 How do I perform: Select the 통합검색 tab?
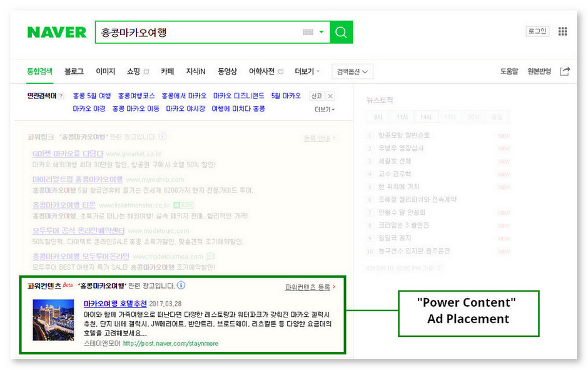40,71
